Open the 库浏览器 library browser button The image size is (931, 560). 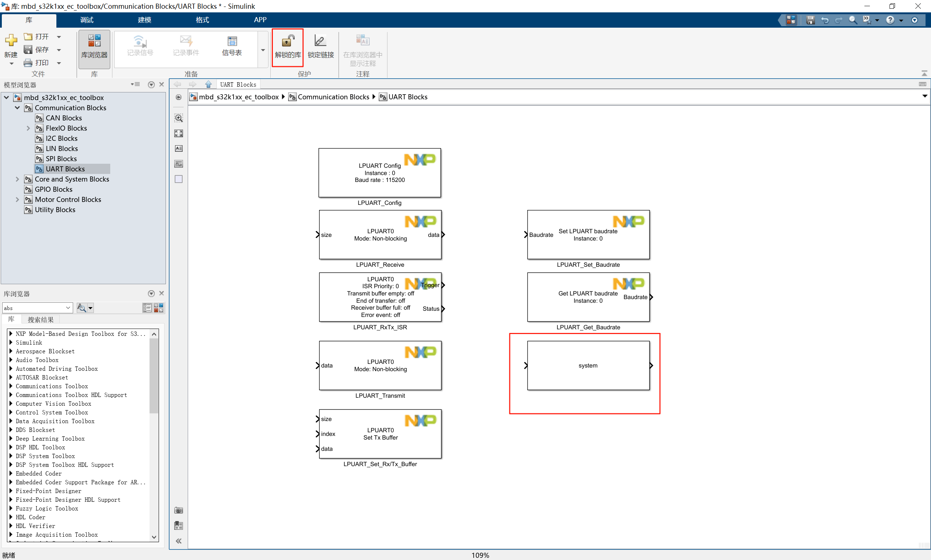(x=94, y=49)
